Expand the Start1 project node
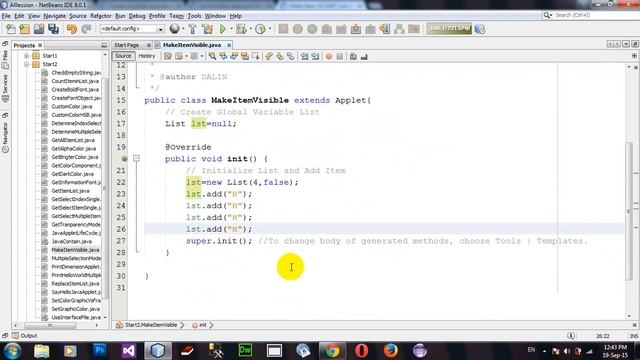The height and width of the screenshot is (360, 640). coord(27,56)
